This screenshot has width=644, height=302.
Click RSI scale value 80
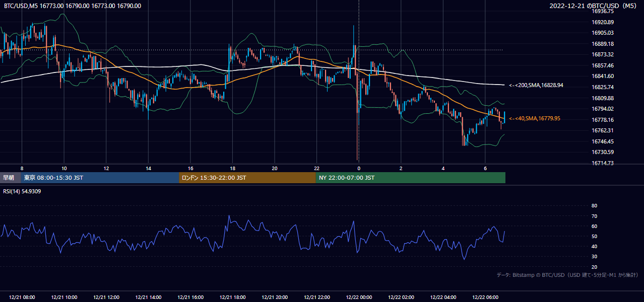click(x=594, y=206)
